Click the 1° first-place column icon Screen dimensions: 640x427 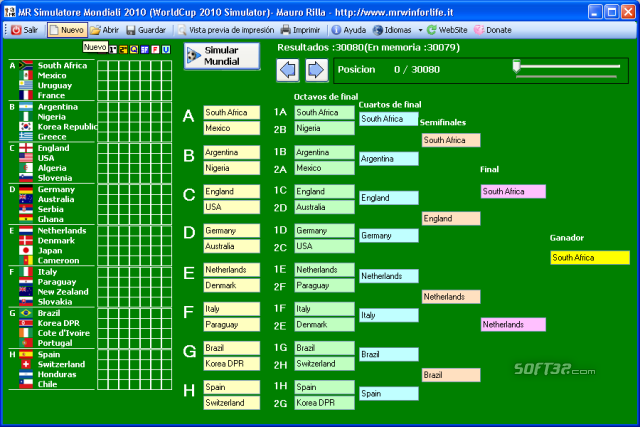(113, 49)
